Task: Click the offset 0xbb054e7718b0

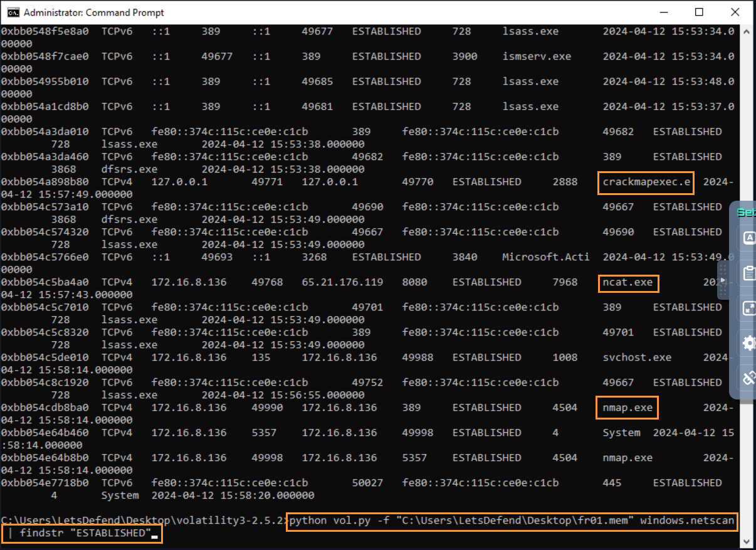Action: [x=45, y=483]
